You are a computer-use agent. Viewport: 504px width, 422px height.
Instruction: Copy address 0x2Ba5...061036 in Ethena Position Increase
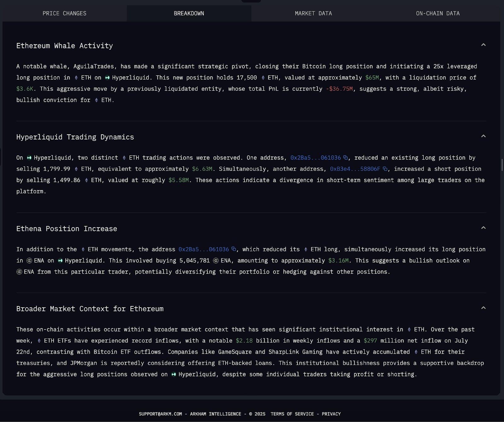click(234, 249)
